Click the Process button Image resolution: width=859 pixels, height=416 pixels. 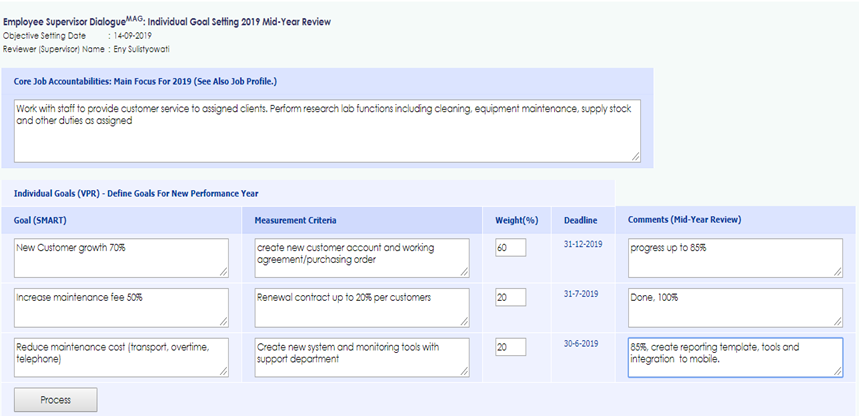[x=56, y=400]
